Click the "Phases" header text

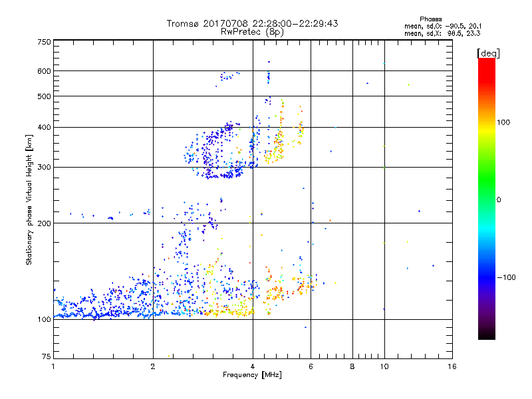coord(430,19)
